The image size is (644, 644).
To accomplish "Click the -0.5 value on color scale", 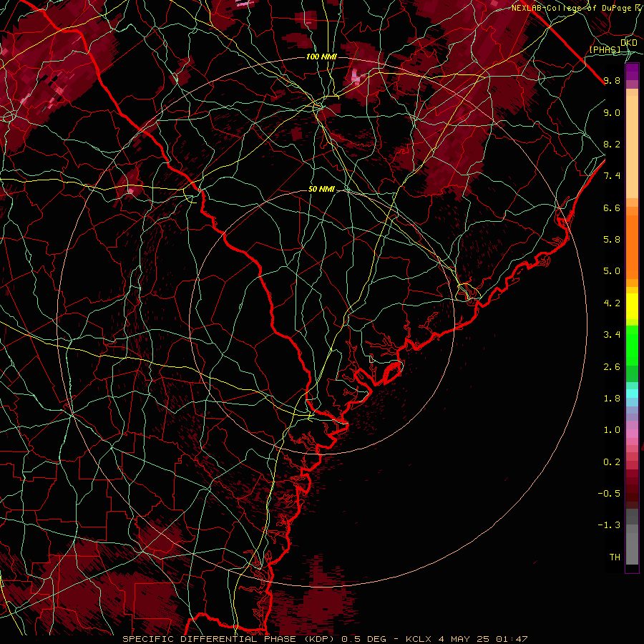I will (609, 494).
